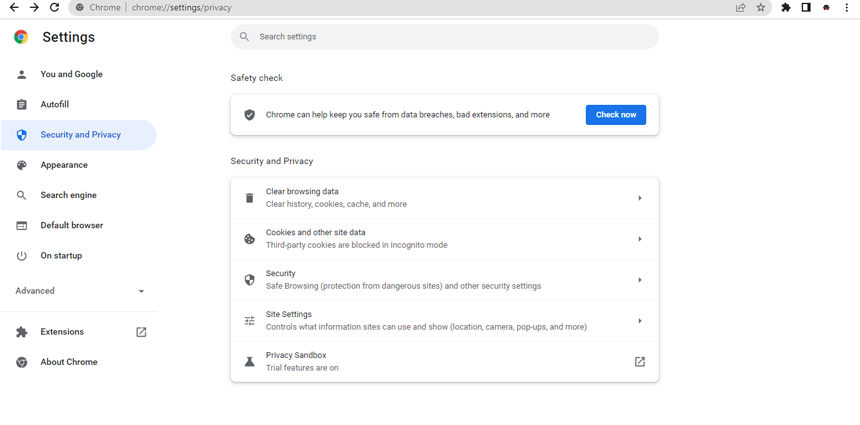Screen dimensions: 860x425
Task: Click the Safe Browsing description text
Action: [x=404, y=286]
